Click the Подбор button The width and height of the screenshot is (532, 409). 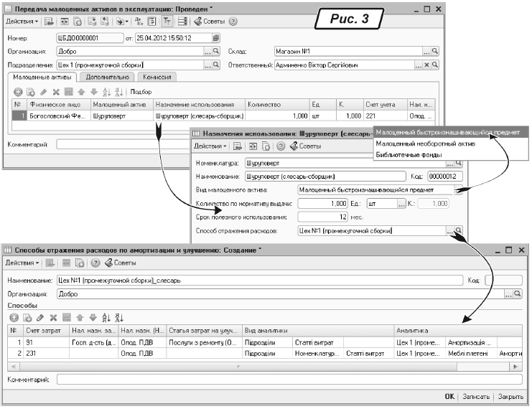click(141, 92)
